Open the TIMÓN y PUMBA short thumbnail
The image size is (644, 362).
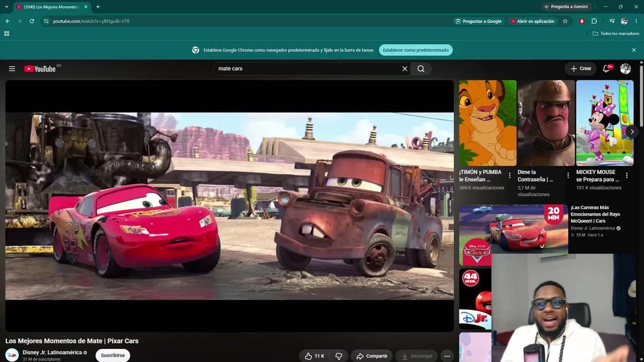(x=488, y=123)
